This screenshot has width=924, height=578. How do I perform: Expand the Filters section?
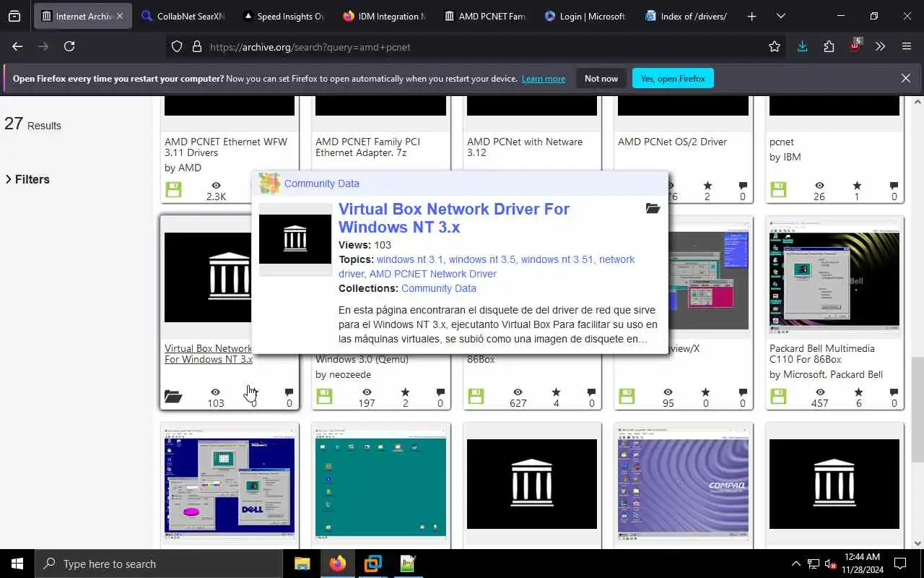coord(27,179)
